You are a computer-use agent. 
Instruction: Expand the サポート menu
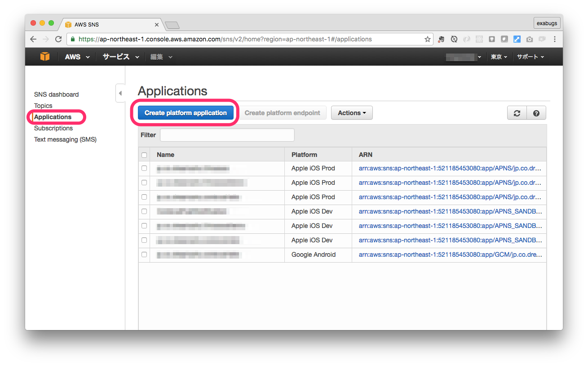point(531,57)
